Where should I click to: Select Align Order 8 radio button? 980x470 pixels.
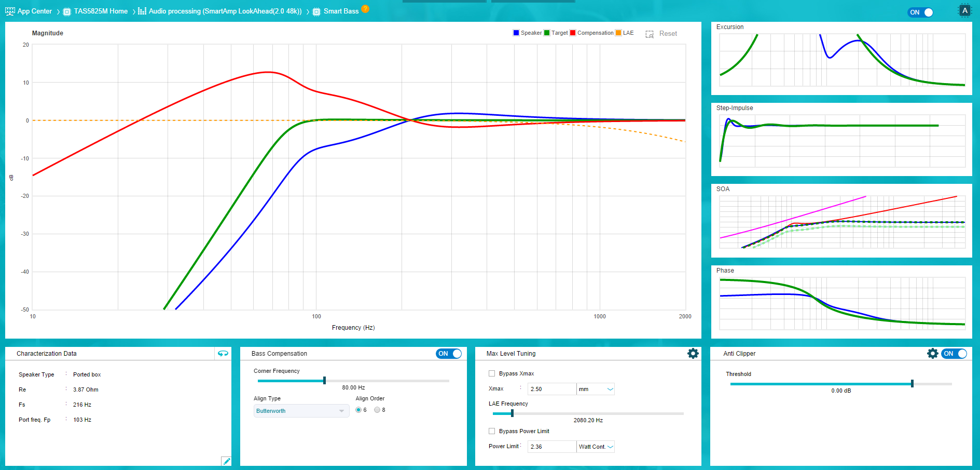coord(377,410)
